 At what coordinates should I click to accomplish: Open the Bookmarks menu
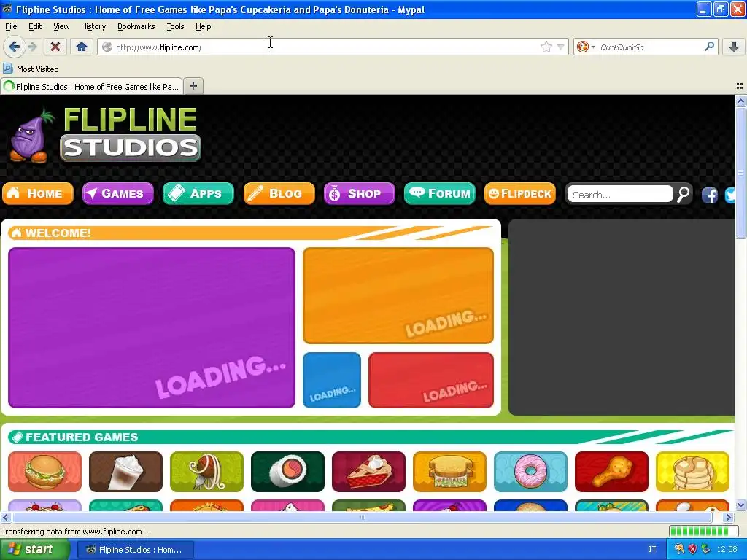click(x=136, y=26)
